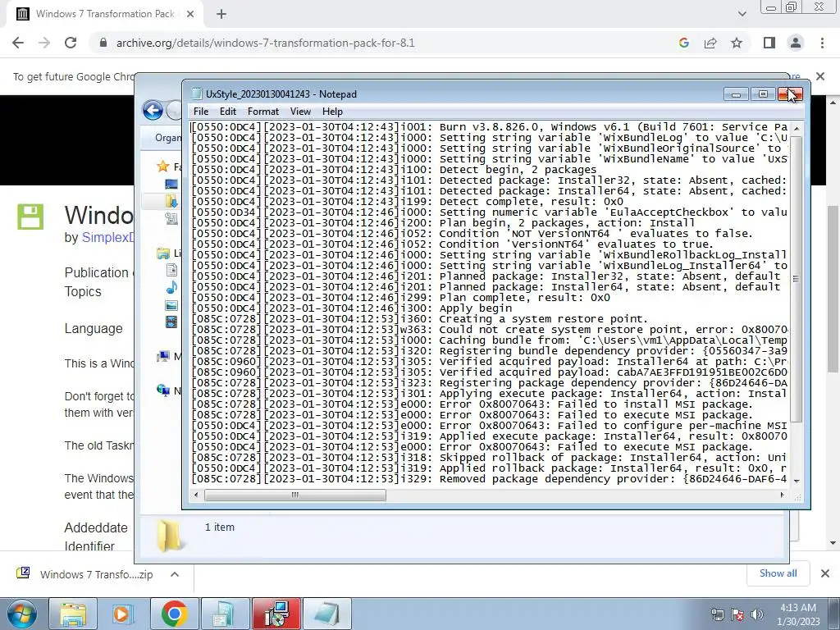840x630 pixels.
Task: Click the Google icon in address bar
Action: click(x=683, y=43)
